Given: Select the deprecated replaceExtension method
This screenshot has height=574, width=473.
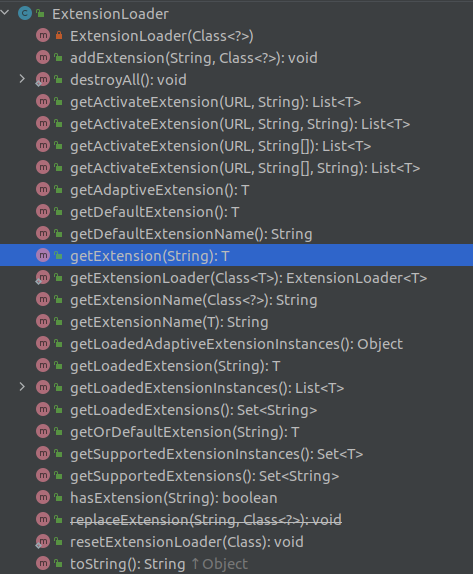Looking at the screenshot, I should click(x=206, y=520).
